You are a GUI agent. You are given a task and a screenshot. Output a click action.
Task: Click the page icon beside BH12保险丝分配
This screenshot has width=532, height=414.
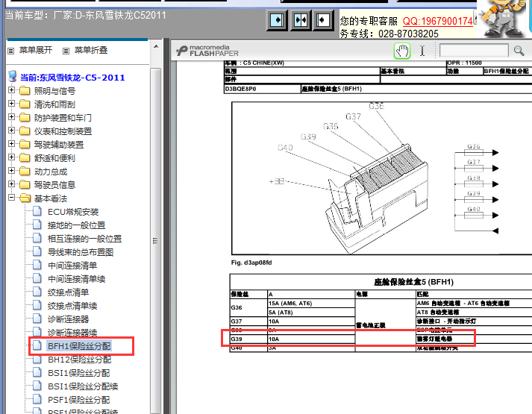pyautogui.click(x=37, y=359)
